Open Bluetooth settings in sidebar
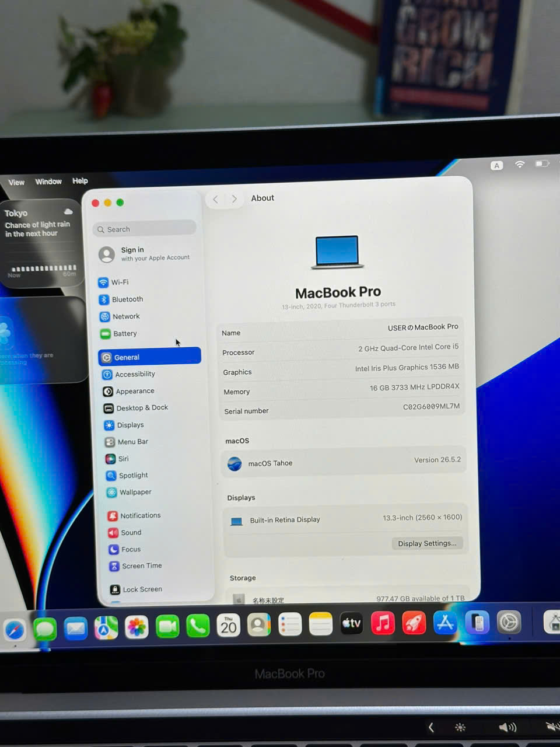This screenshot has width=560, height=747. pyautogui.click(x=121, y=299)
